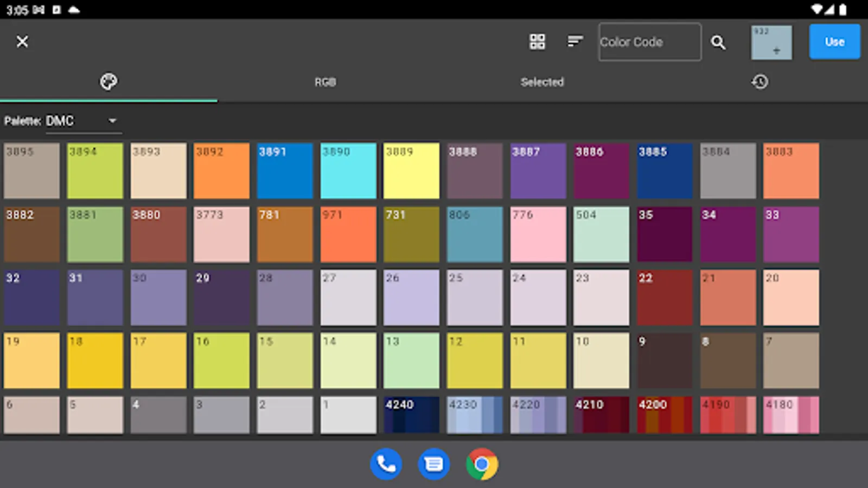Click the search magnifier icon

(718, 42)
